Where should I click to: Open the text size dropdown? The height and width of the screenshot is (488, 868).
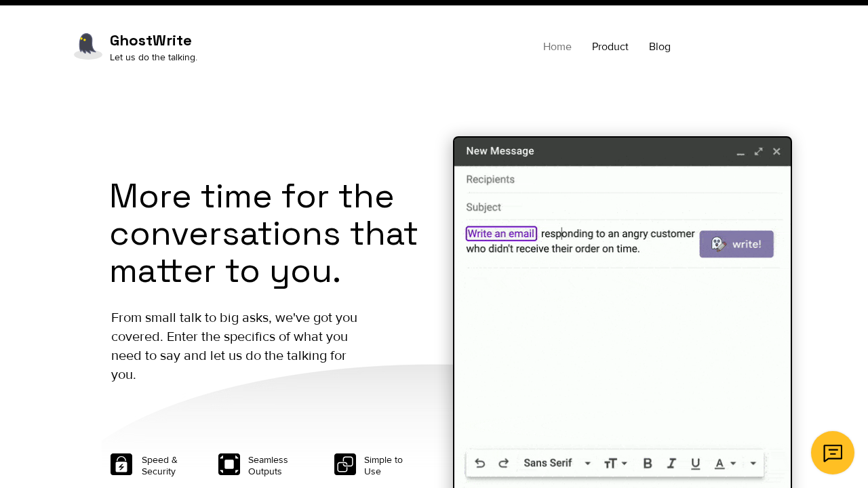click(x=614, y=463)
